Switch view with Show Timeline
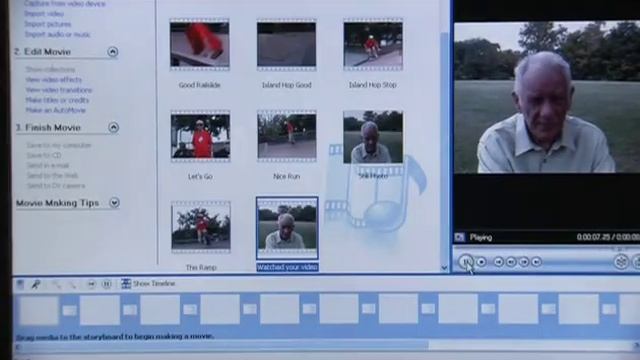Viewport: 640px width, 360px height. [x=148, y=284]
